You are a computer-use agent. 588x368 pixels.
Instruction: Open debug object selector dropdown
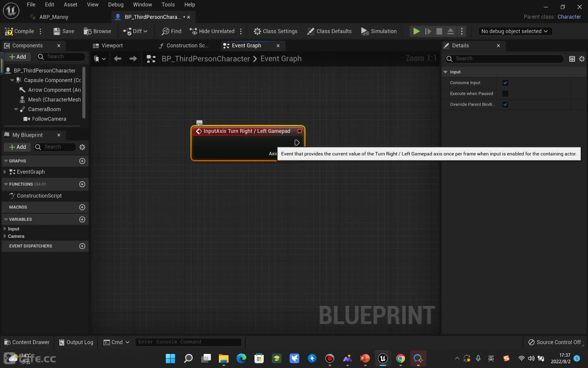(514, 31)
